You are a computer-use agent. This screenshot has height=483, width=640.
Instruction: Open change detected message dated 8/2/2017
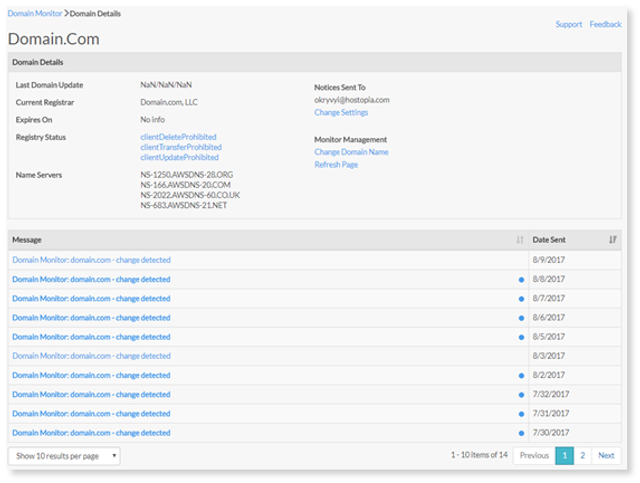coord(91,375)
